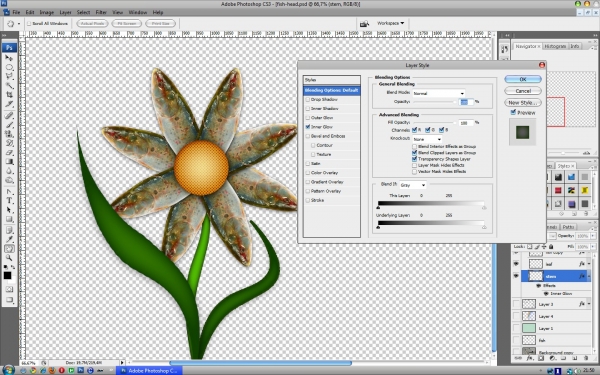Select the Zoom tool
The width and height of the screenshot is (600, 375).
click(9, 258)
